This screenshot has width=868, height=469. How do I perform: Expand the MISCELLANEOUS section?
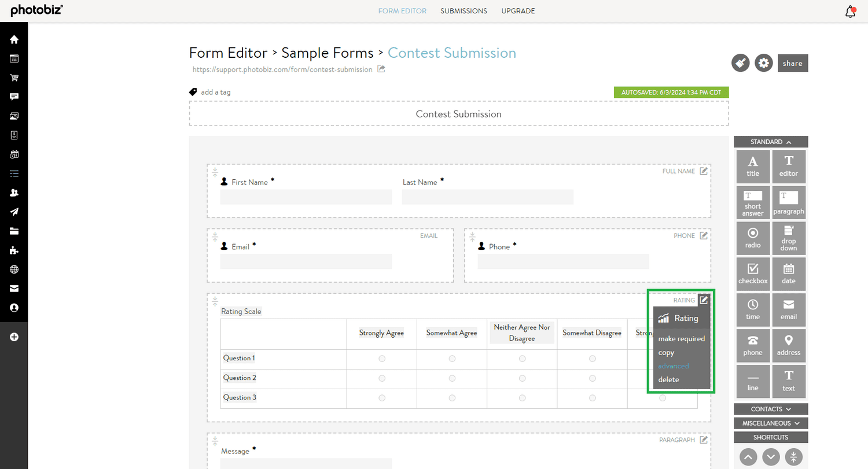pyautogui.click(x=770, y=423)
